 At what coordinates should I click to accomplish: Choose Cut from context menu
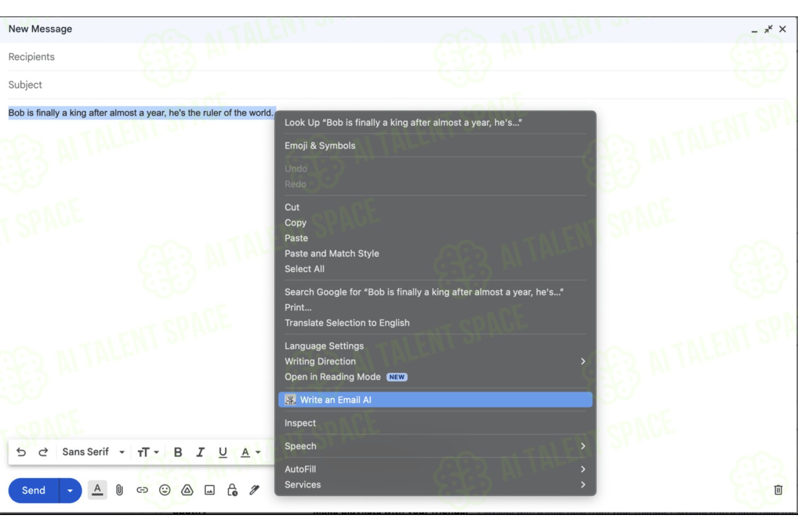435,207
